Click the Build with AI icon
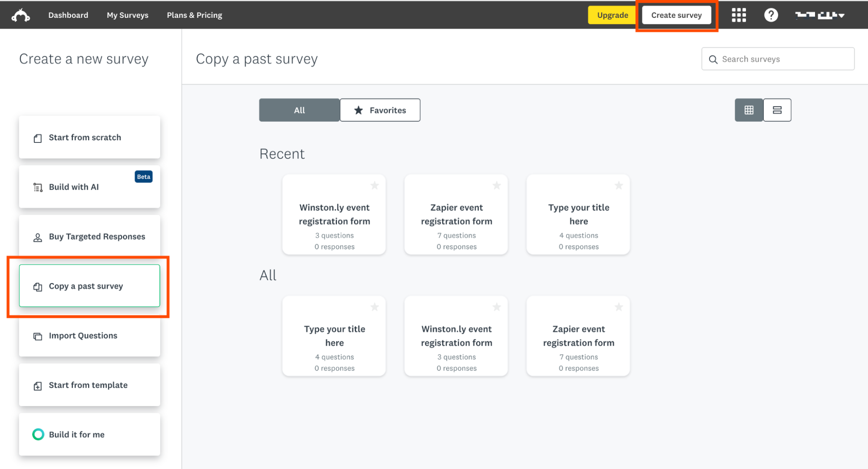 [38, 188]
